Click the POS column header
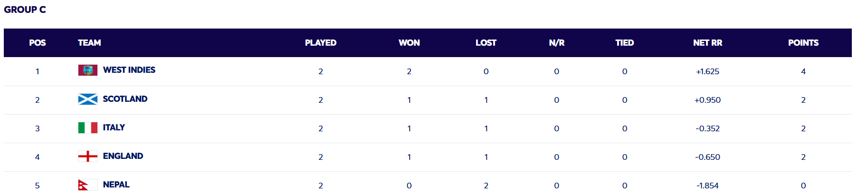Image resolution: width=868 pixels, height=196 pixels. click(38, 43)
